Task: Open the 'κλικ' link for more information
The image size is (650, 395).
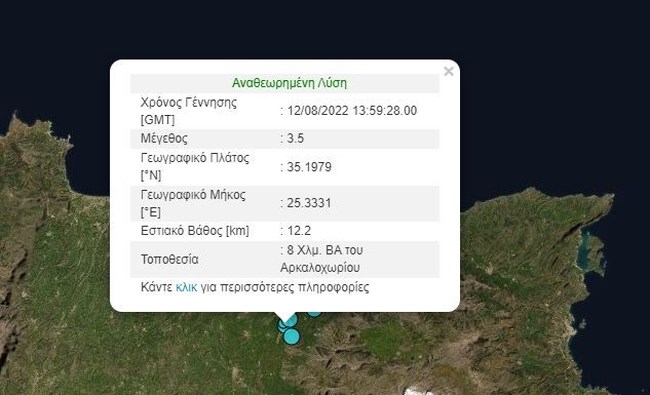Action: [186, 287]
